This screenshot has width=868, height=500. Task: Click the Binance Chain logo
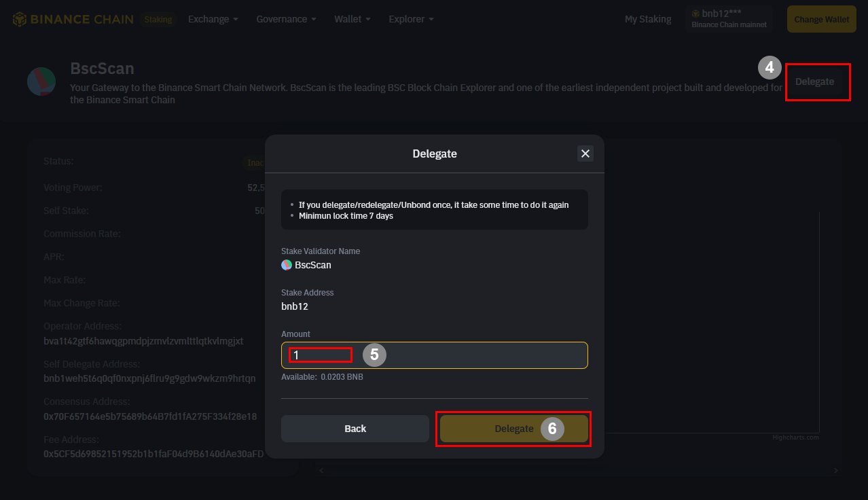(x=73, y=19)
